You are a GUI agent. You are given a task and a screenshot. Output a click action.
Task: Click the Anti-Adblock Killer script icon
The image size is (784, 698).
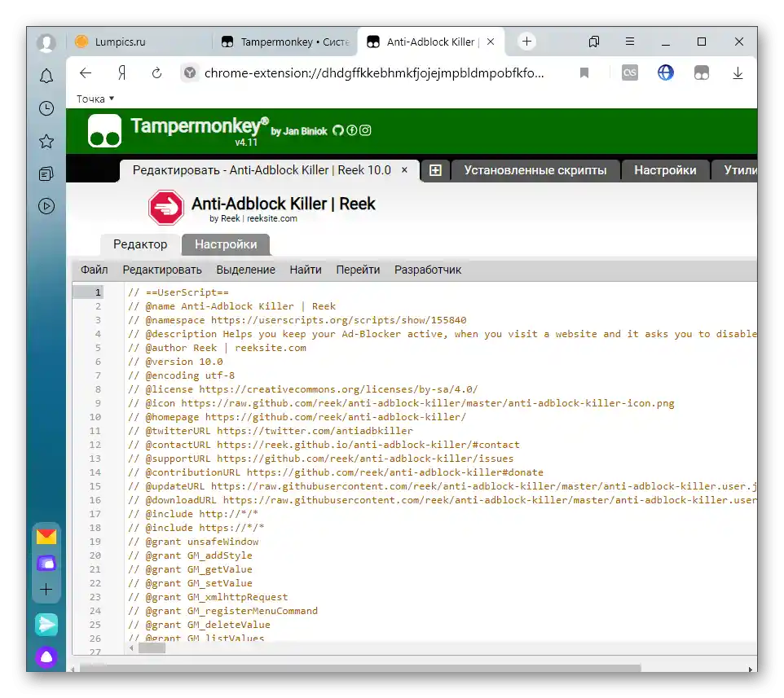[x=166, y=208]
